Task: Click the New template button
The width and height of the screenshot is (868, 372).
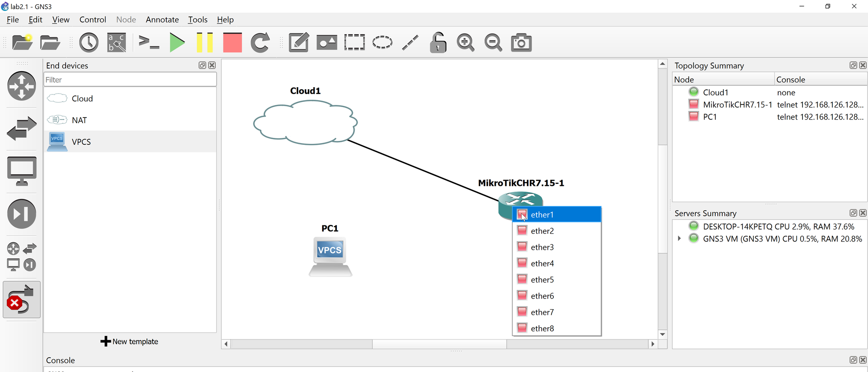Action: (129, 342)
